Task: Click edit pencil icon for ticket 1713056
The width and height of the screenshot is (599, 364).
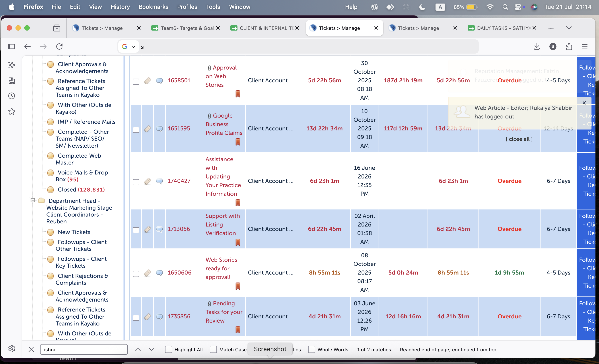Action: click(147, 229)
